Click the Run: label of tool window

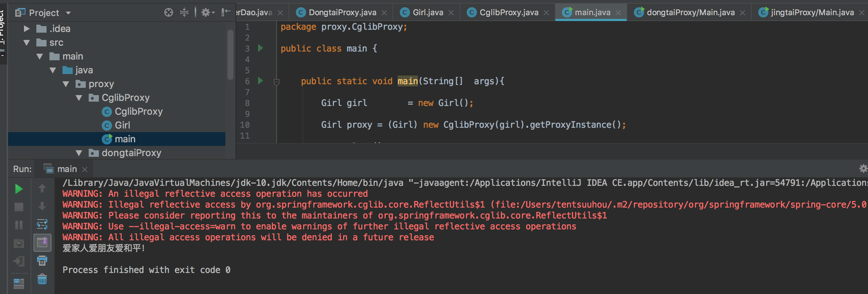[22, 169]
